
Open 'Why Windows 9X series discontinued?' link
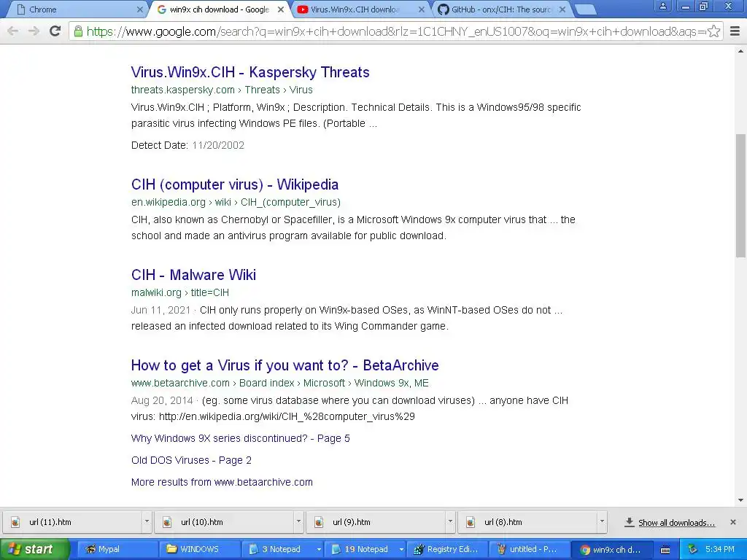coord(241,438)
